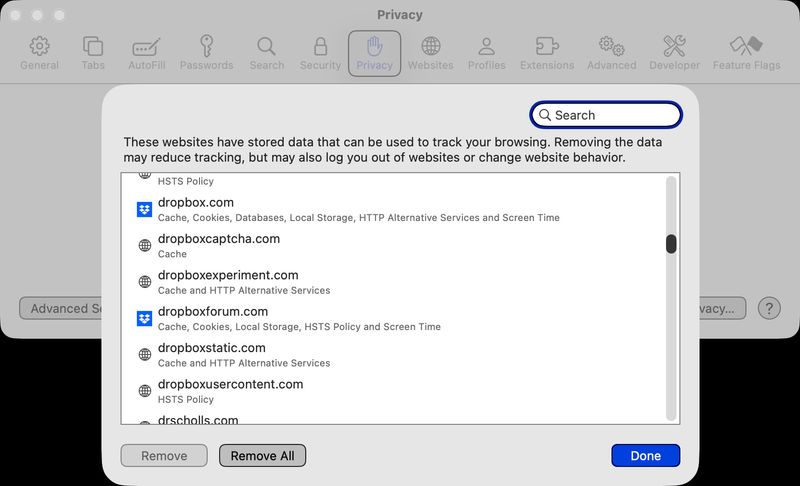Select the dropboxusercontent.com entry

point(393,391)
